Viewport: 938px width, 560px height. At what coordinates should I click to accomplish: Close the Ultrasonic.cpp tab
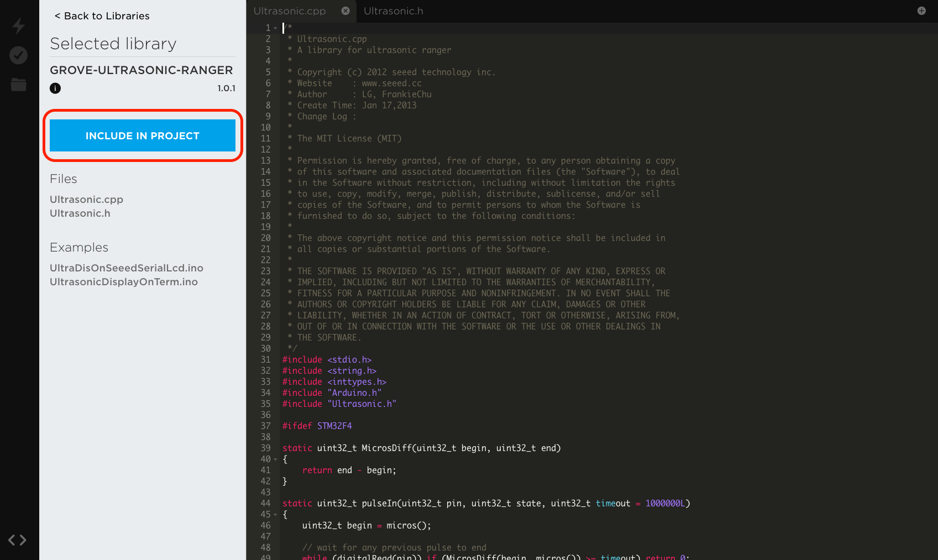345,11
